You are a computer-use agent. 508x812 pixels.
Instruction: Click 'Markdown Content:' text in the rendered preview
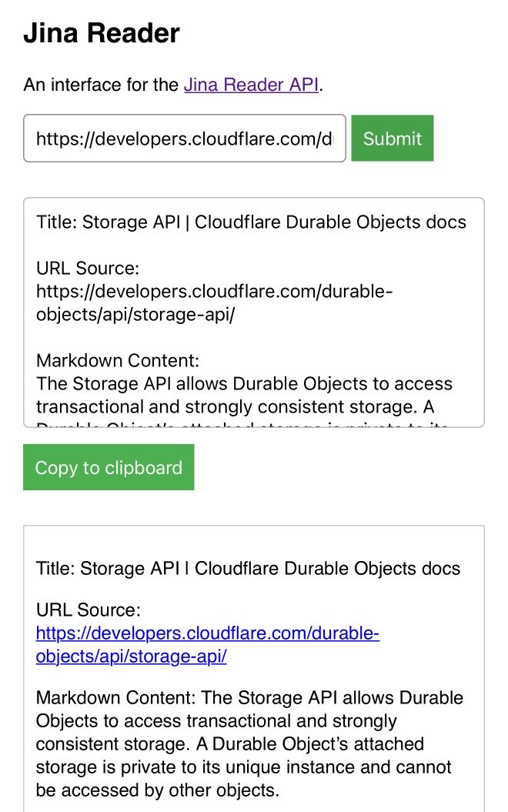(x=117, y=698)
